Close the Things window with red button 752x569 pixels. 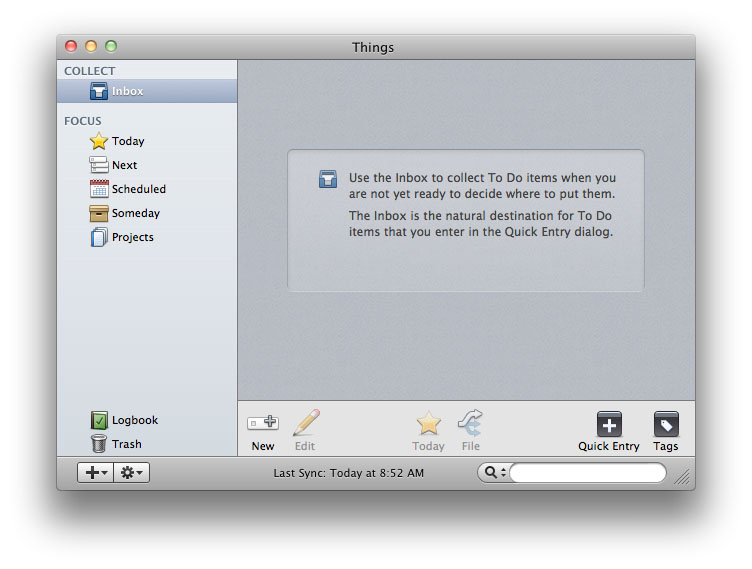71,46
